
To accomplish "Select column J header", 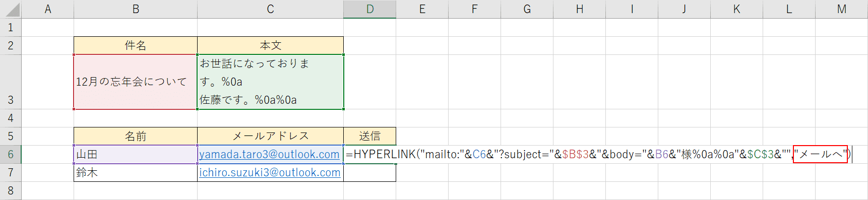I will (x=685, y=9).
